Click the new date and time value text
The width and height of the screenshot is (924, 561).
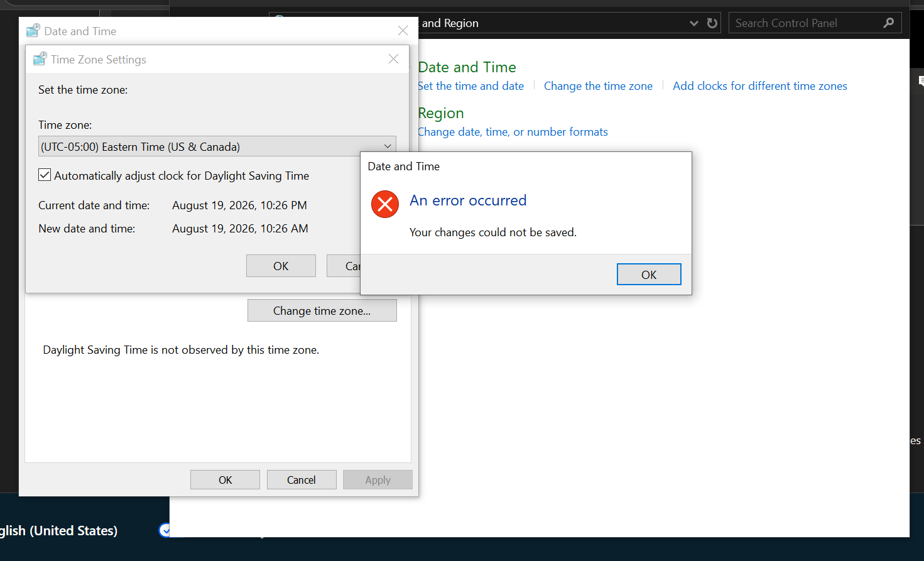coord(240,229)
